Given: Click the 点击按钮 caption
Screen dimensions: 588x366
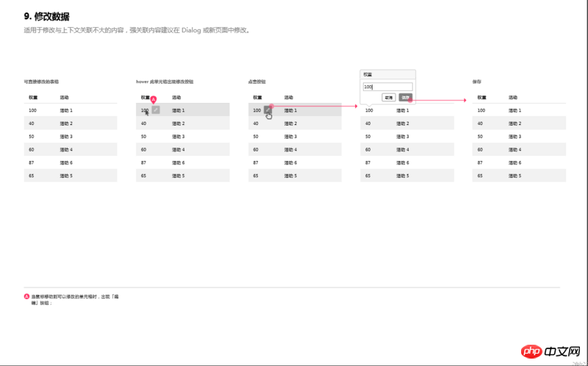Looking at the screenshot, I should (257, 82).
